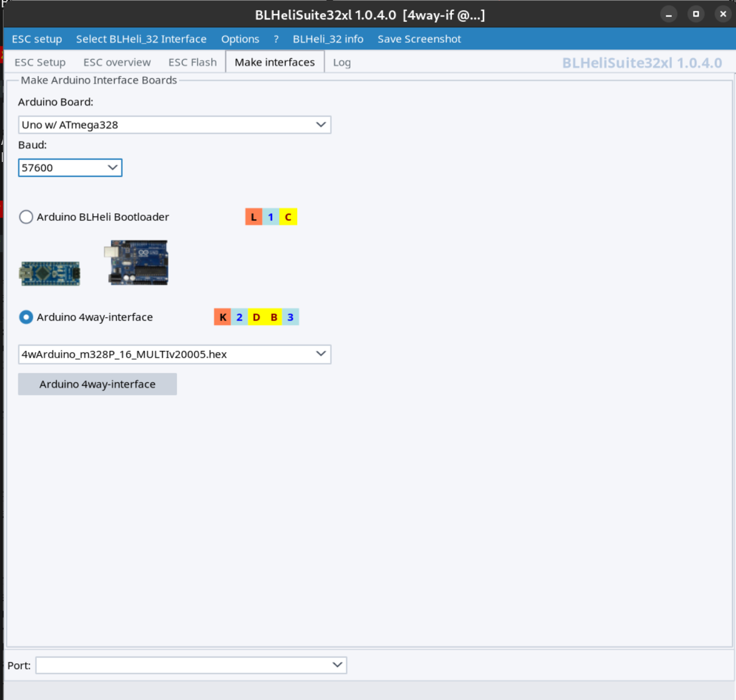Select Arduino BLHeli Bootloader radio button
Screen dimensions: 736x700
26,217
